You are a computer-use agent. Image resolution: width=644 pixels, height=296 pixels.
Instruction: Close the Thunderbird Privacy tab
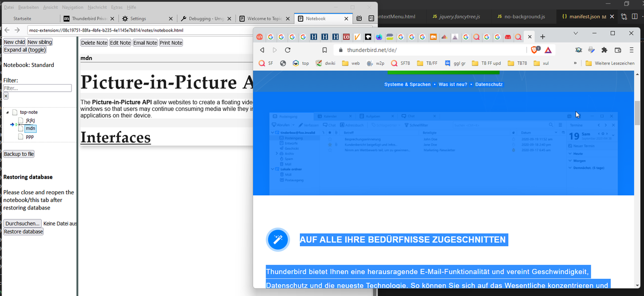[x=112, y=19]
